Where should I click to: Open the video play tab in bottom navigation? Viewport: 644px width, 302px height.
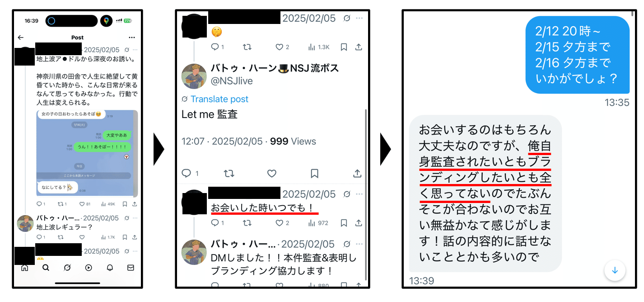pyautogui.click(x=89, y=268)
